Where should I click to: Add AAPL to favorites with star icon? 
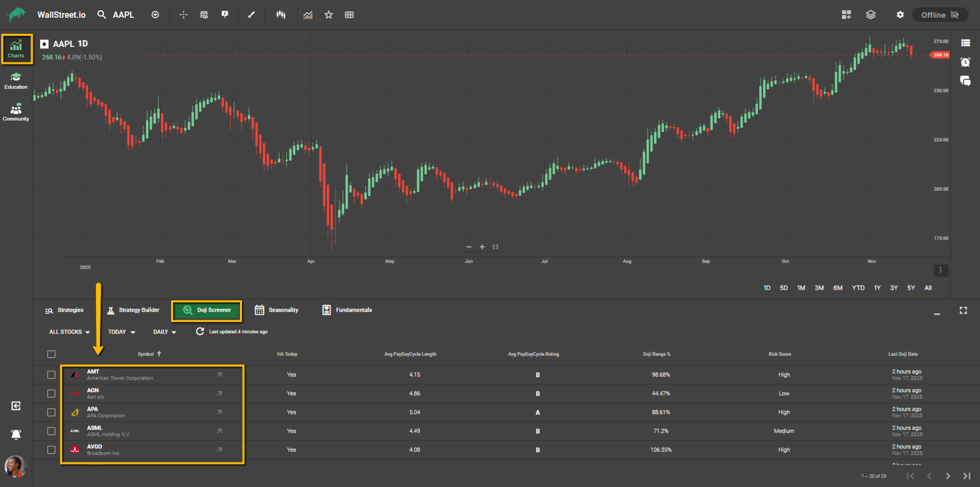(329, 15)
